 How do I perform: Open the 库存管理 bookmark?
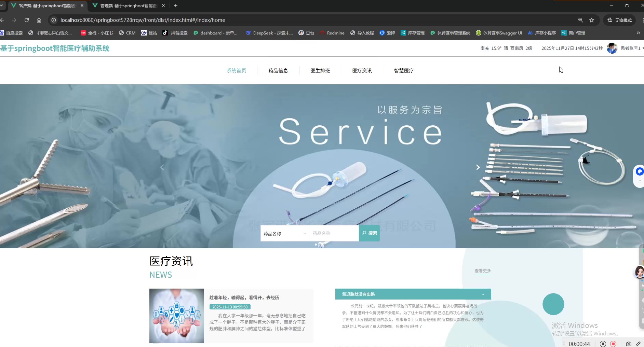click(413, 33)
